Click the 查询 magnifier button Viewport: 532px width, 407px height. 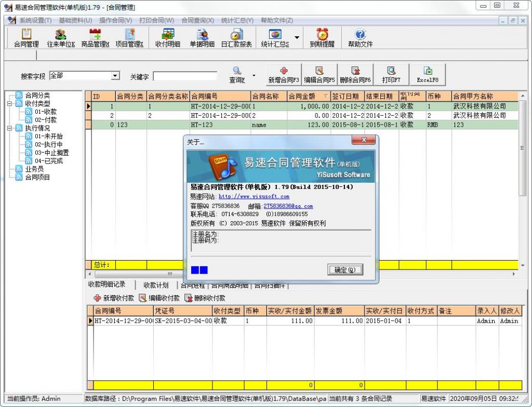click(x=237, y=75)
